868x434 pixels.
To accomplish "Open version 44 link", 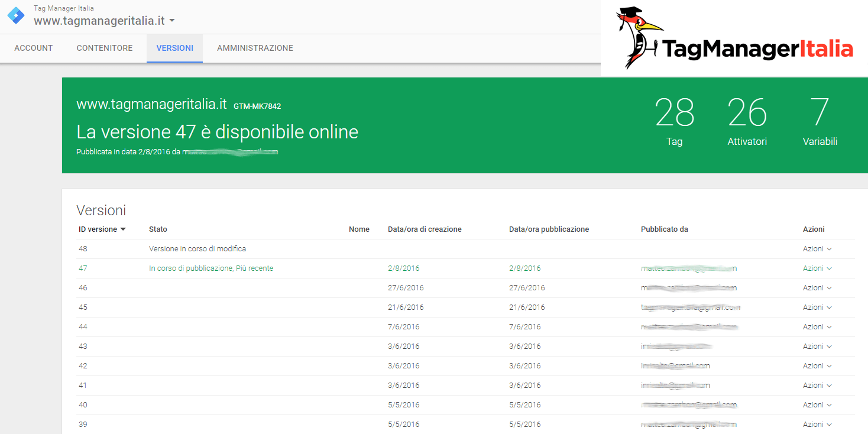I will [83, 327].
